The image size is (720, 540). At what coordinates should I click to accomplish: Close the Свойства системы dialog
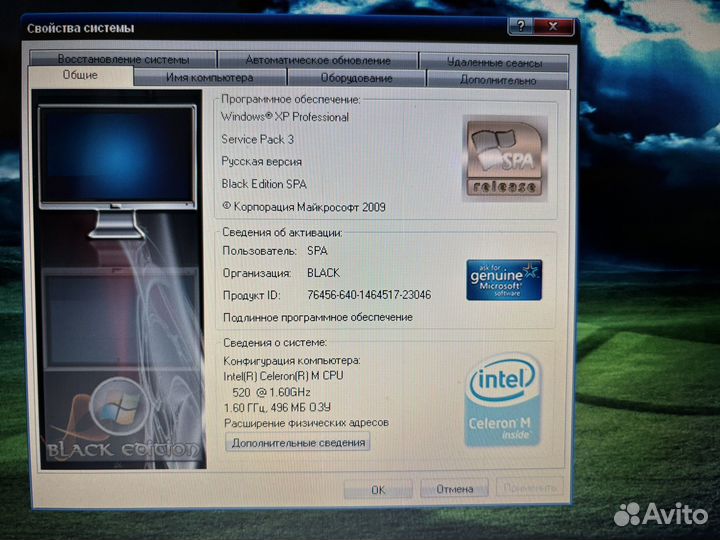pyautogui.click(x=554, y=27)
